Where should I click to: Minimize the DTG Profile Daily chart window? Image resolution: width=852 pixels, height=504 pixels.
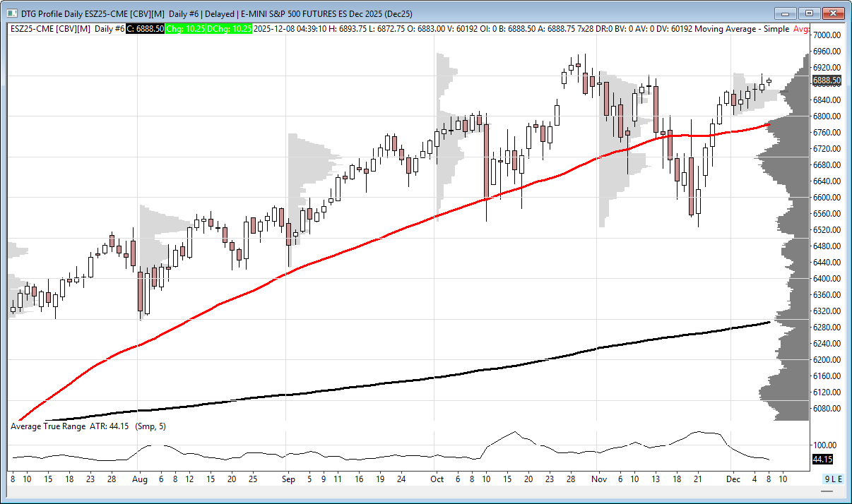(786, 13)
